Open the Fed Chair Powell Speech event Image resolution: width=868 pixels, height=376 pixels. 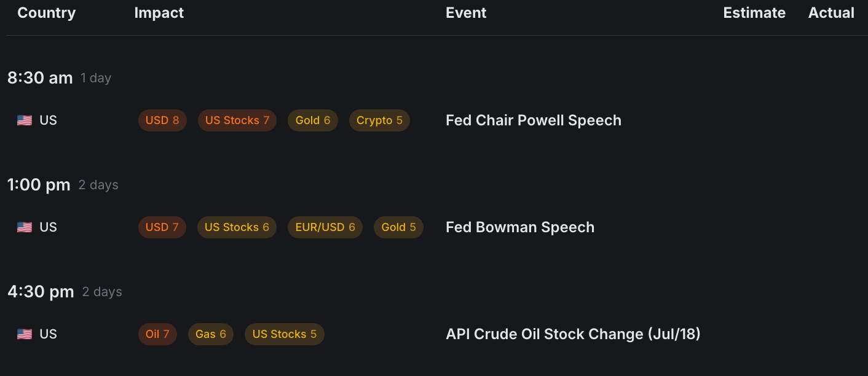point(533,120)
